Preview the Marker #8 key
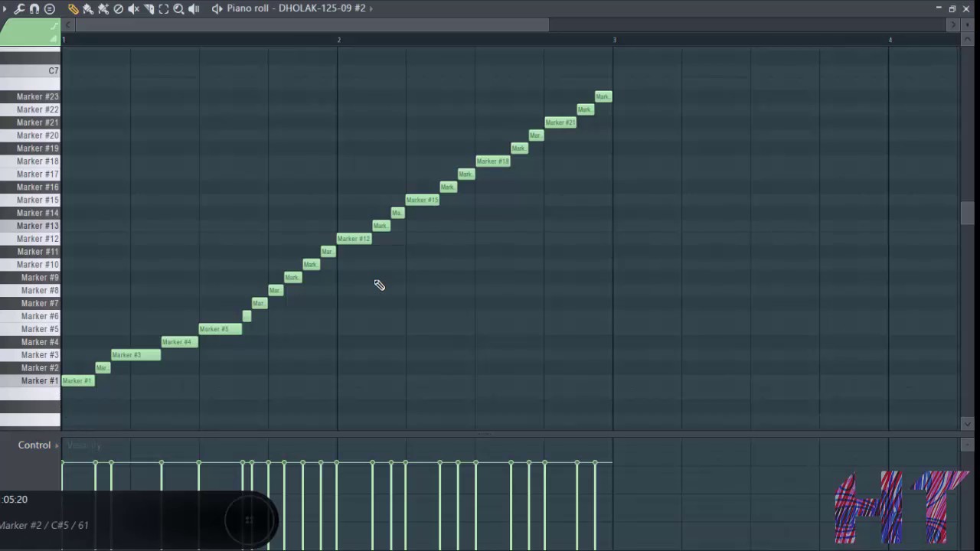980x551 pixels. pyautogui.click(x=30, y=290)
